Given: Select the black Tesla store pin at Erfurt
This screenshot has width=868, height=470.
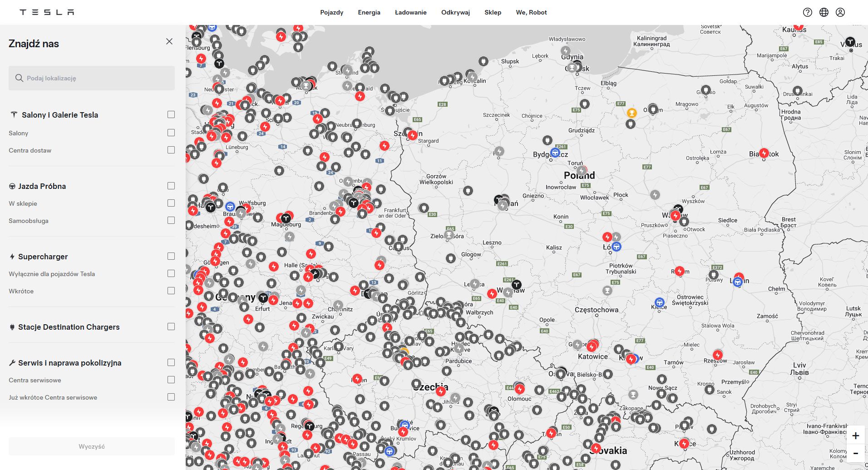Looking at the screenshot, I should tap(263, 298).
